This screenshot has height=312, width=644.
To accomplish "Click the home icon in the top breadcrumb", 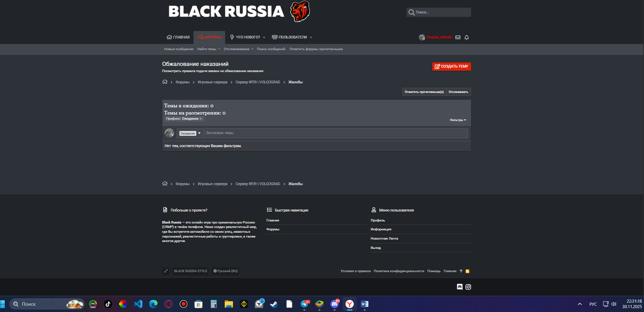I will tap(165, 82).
